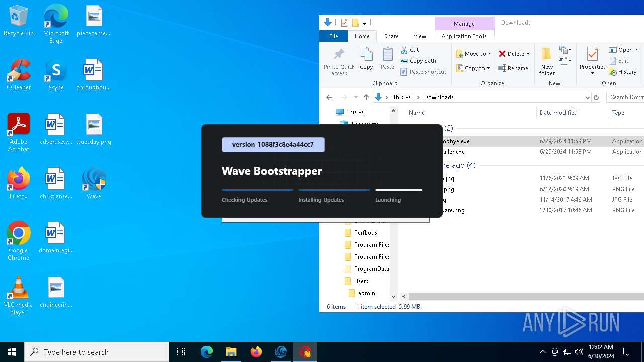Open the CCleaner desktop shortcut
The height and width of the screenshot is (362, 644).
click(x=19, y=75)
